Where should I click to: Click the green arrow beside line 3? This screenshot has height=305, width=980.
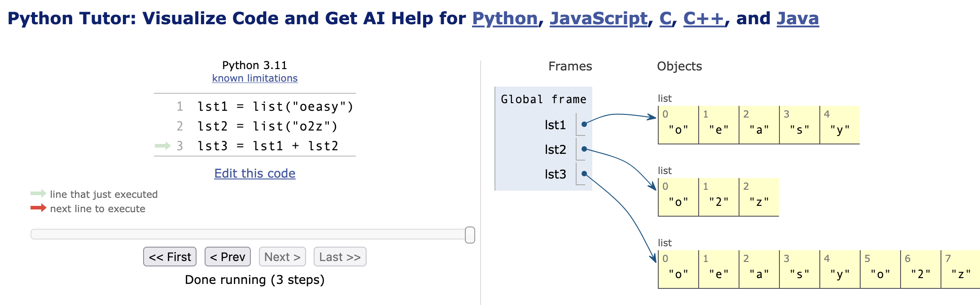(x=162, y=146)
